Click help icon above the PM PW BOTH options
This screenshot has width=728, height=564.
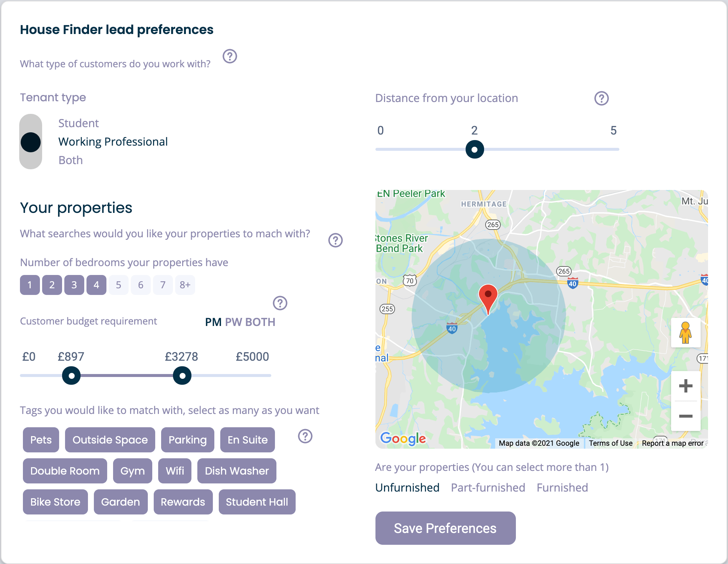[280, 303]
